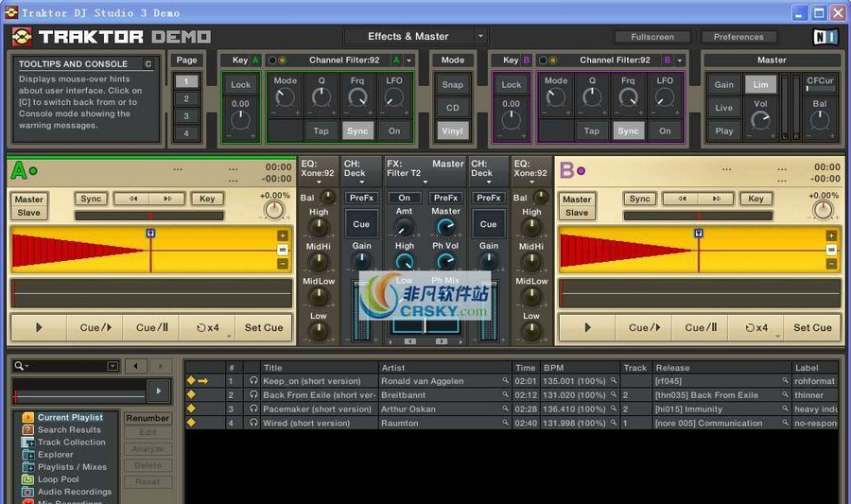Zoom out Deck A waveform minus icon
Screen dimensions: 851x504
coord(282,264)
